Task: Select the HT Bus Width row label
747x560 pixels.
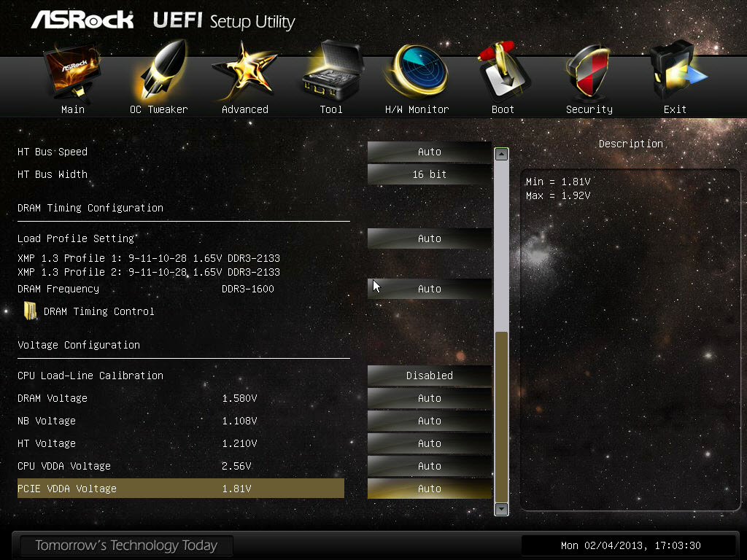Action: 53,174
